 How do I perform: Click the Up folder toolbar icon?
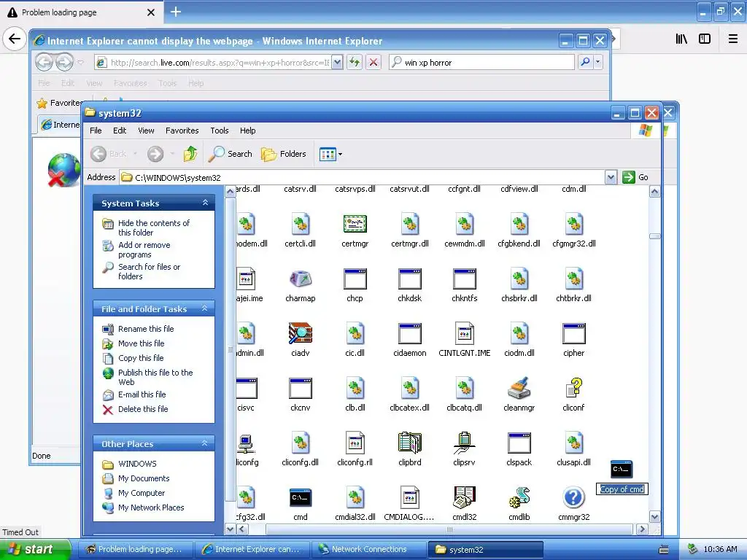[190, 154]
